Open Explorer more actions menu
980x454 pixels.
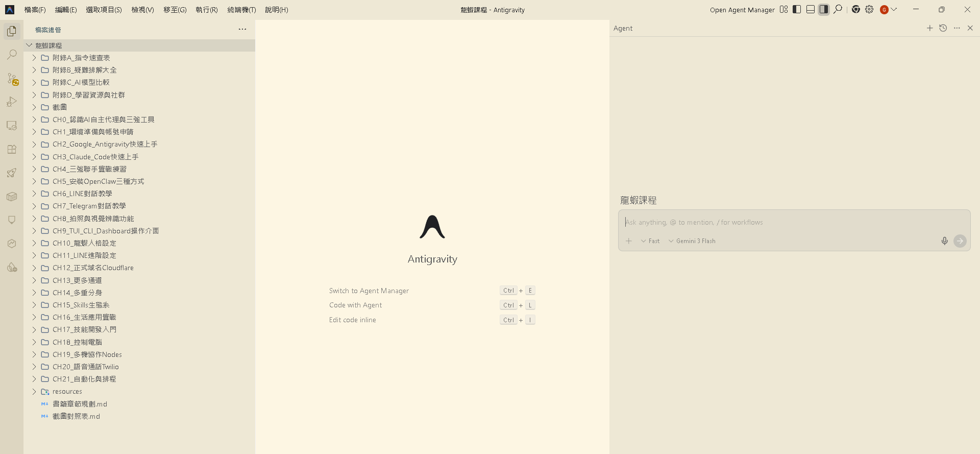(242, 29)
